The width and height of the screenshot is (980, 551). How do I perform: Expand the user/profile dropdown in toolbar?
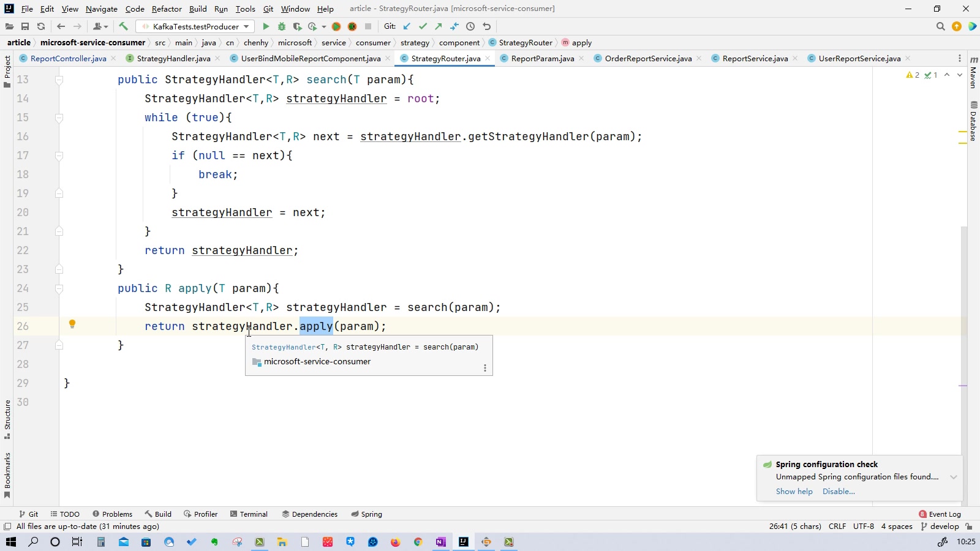[x=101, y=26]
